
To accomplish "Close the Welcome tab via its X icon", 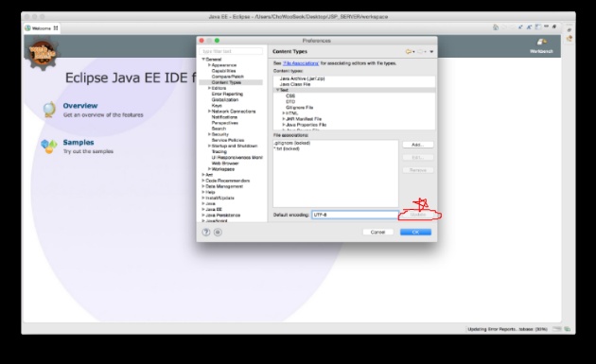I will click(x=56, y=28).
